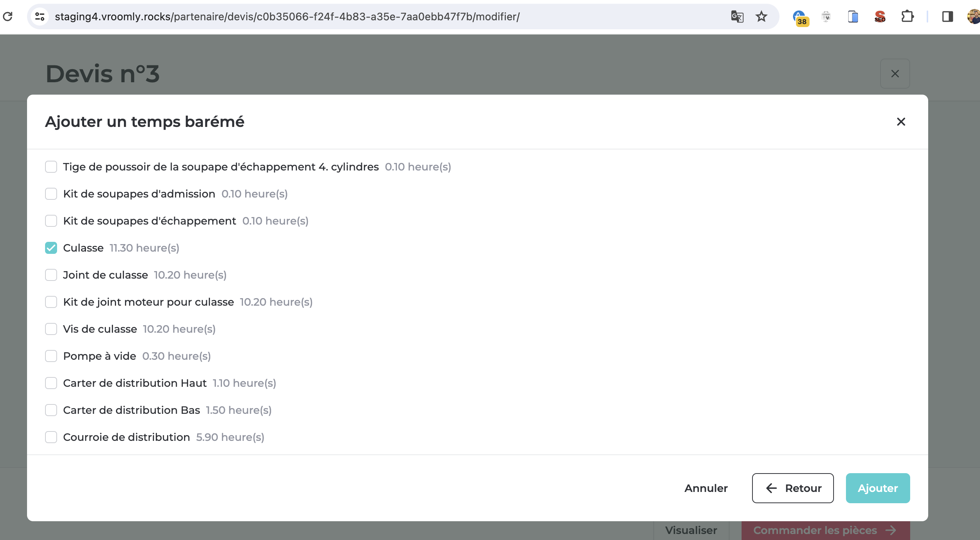Viewport: 980px width, 540px height.
Task: Enable the Courroie de distribution entry
Action: 51,437
